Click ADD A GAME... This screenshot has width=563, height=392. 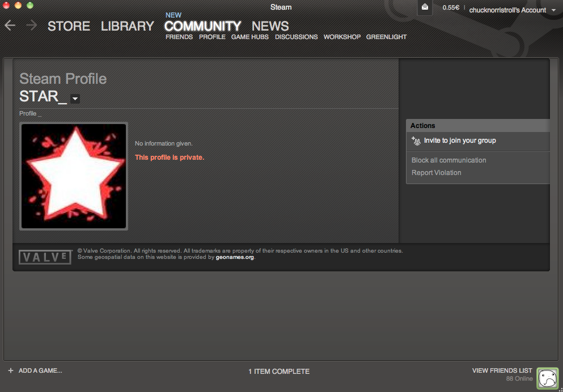(x=40, y=370)
